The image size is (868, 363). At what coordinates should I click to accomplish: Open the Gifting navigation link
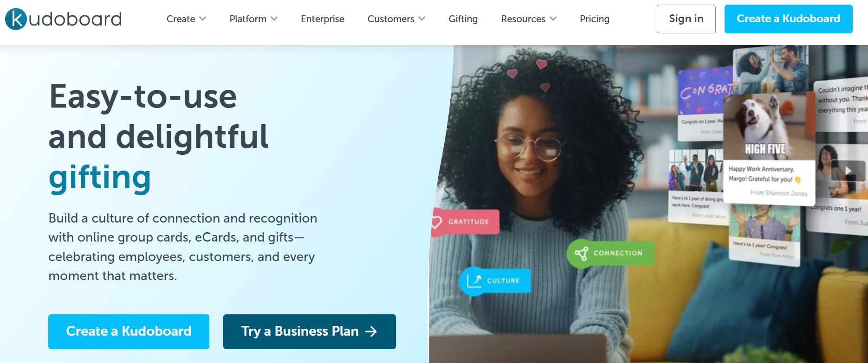[x=463, y=19]
